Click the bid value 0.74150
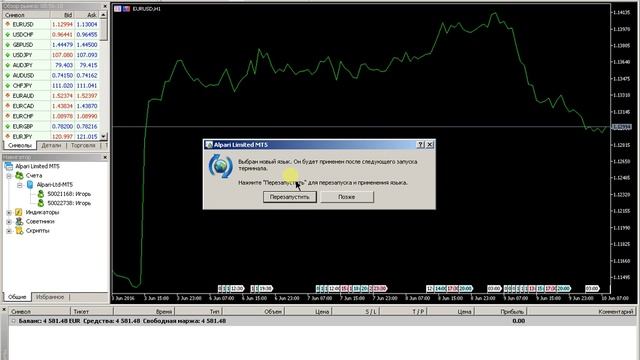The height and width of the screenshot is (360, 640). point(62,76)
